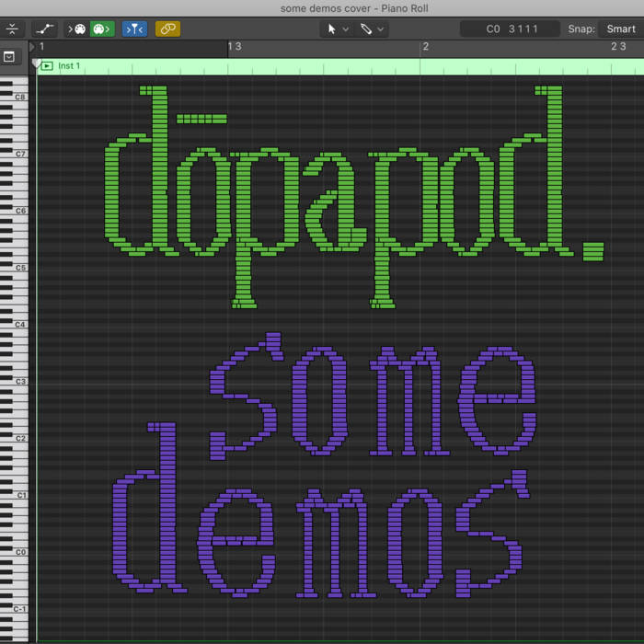Open the Pointer tool menu chevron
The image size is (644, 644).
tap(346, 29)
